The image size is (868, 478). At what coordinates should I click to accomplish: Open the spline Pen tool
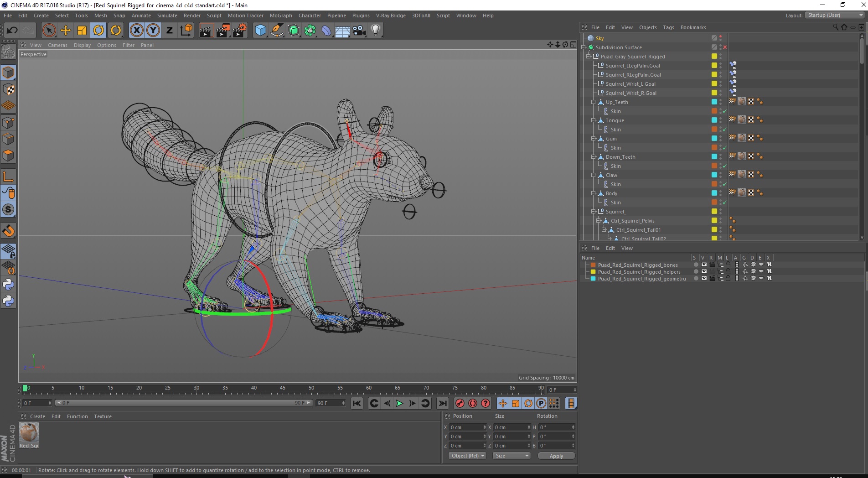pyautogui.click(x=277, y=31)
